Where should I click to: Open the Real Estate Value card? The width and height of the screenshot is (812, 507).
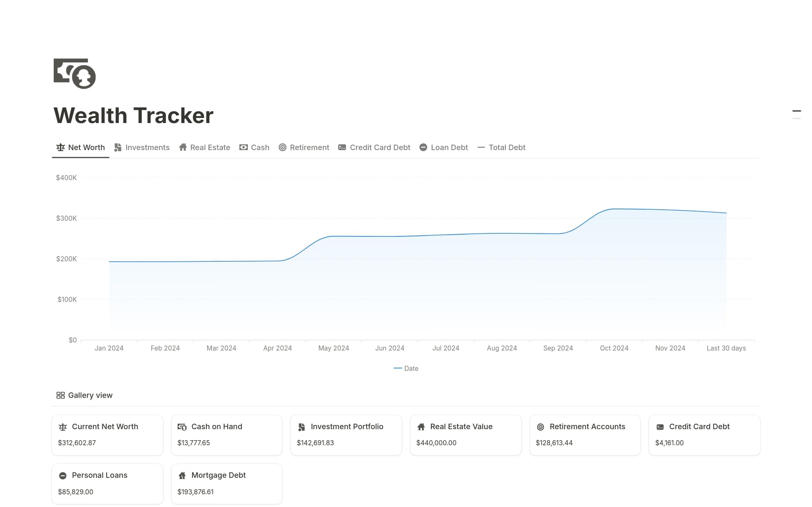(x=465, y=435)
